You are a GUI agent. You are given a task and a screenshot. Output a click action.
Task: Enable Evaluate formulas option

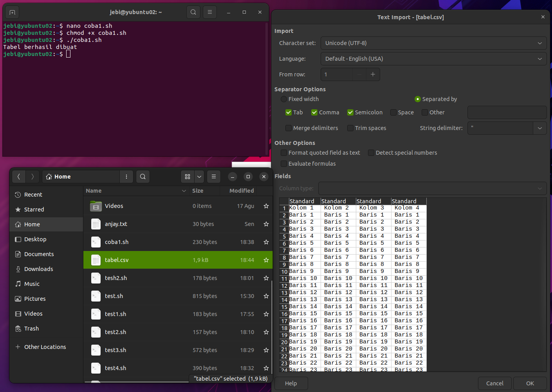(284, 164)
